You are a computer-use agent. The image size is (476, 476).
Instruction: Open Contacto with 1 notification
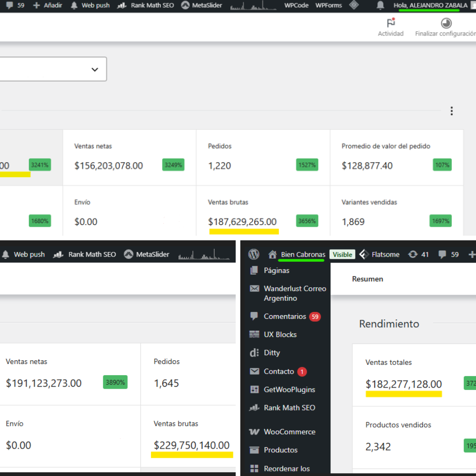point(279,371)
